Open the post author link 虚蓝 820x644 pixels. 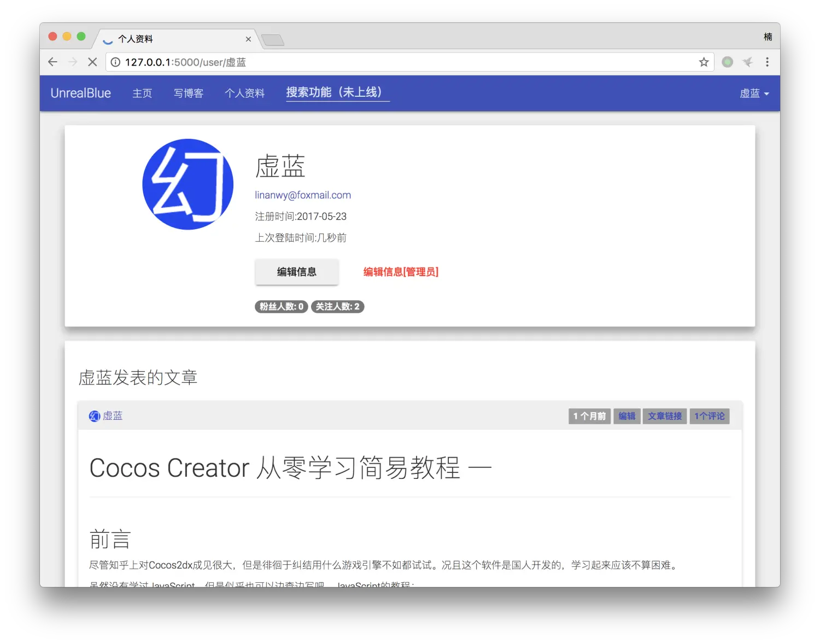(x=113, y=416)
